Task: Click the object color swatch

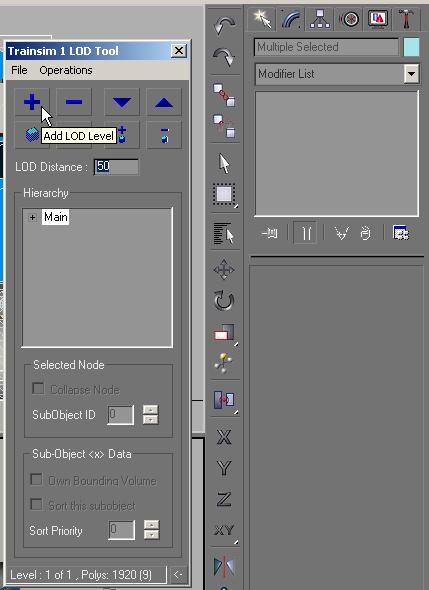Action: (412, 47)
